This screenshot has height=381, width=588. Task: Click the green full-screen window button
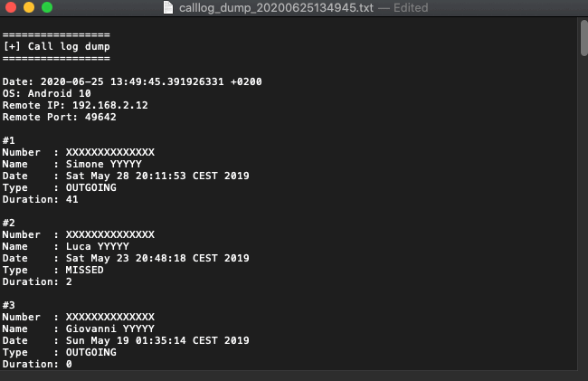point(47,7)
